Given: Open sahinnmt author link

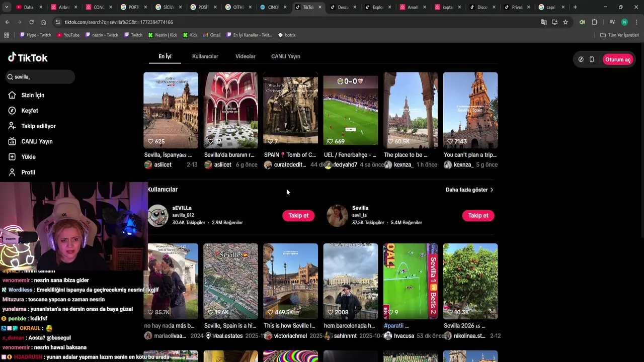Looking at the screenshot, I should click(345, 336).
